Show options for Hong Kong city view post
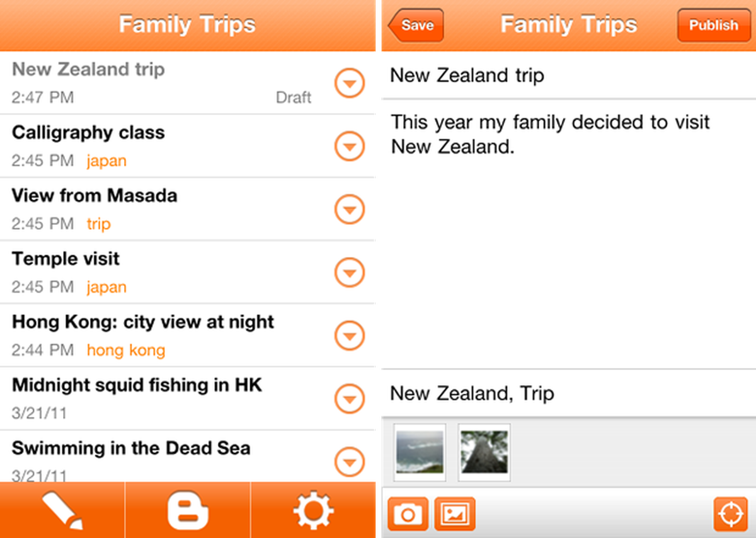Screen dimensions: 756x538 [x=349, y=335]
